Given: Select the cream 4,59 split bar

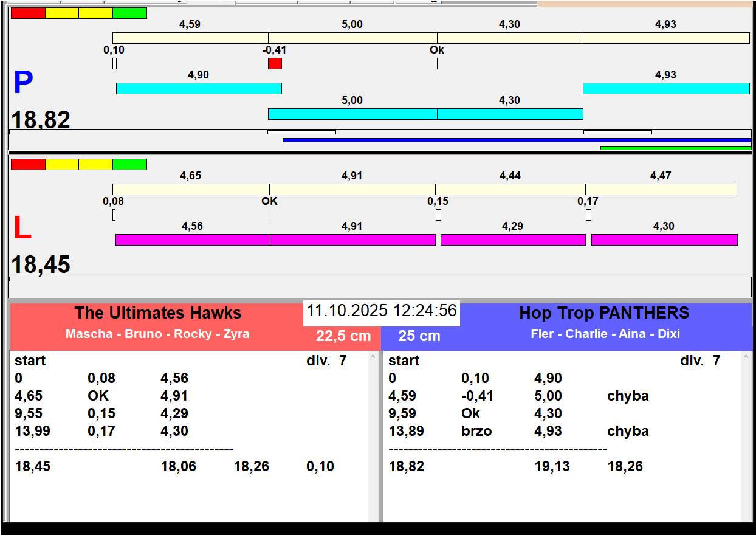Looking at the screenshot, I should point(190,38).
